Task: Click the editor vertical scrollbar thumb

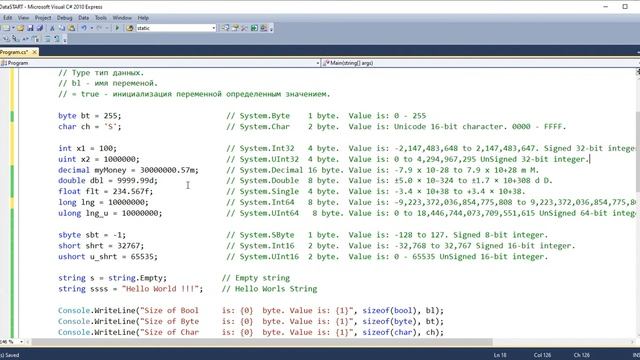Action: click(x=637, y=151)
